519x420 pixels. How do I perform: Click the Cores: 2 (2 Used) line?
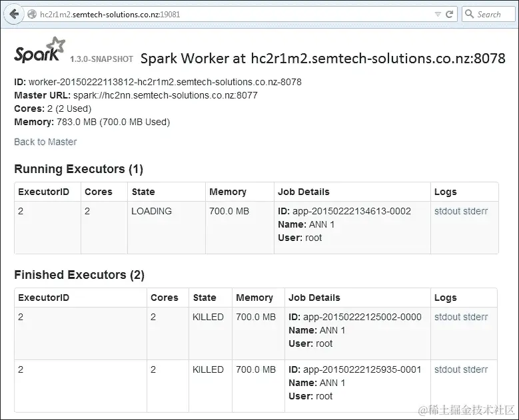coord(53,108)
